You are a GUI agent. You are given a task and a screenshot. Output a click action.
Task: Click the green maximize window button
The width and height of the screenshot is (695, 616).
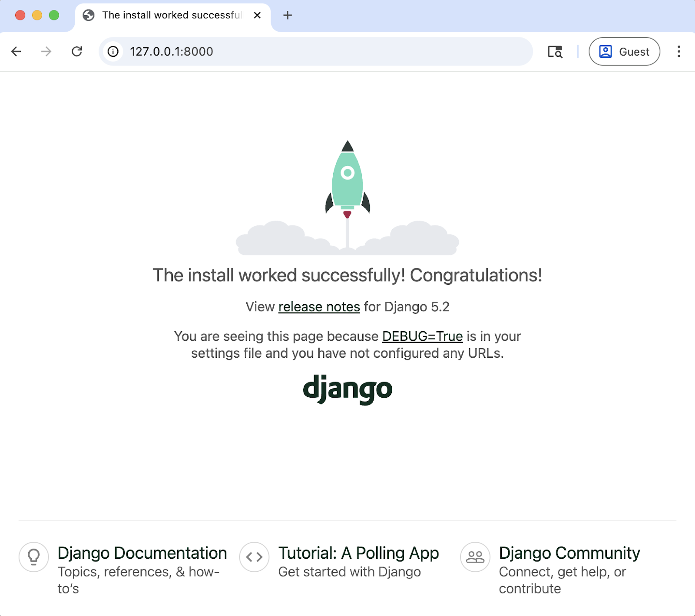[x=54, y=15]
